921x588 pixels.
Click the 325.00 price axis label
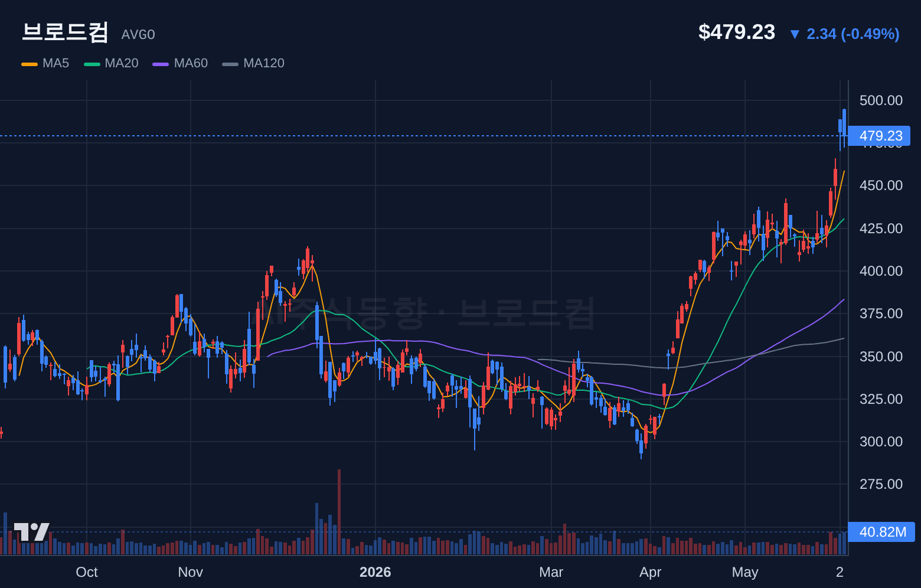coord(881,399)
